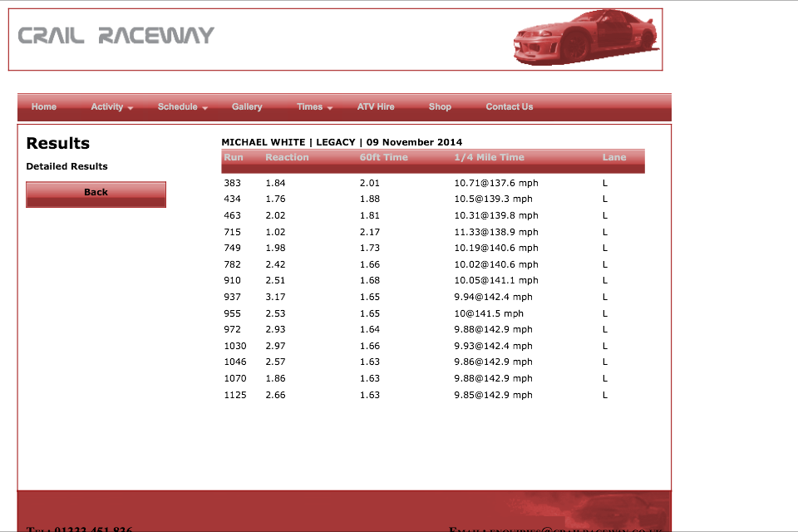Click the Detailed Results subheading
The height and width of the screenshot is (532, 798).
[66, 166]
